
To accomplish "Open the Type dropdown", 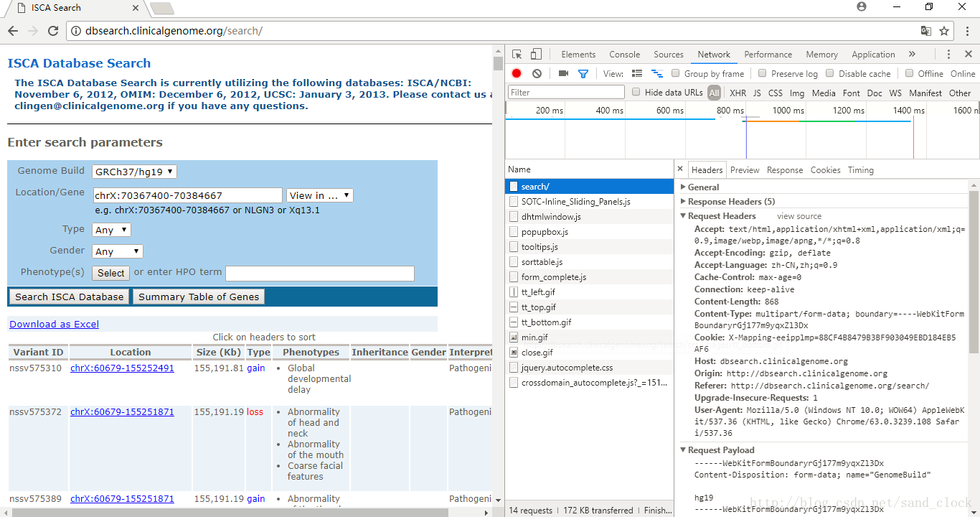I will [x=111, y=230].
